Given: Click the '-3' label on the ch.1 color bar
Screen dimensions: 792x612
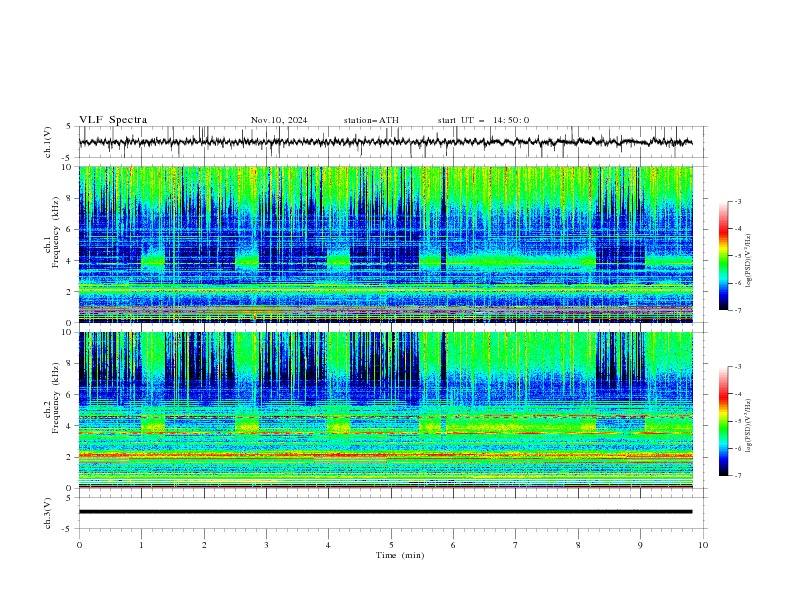Looking at the screenshot, I should click(x=737, y=201).
